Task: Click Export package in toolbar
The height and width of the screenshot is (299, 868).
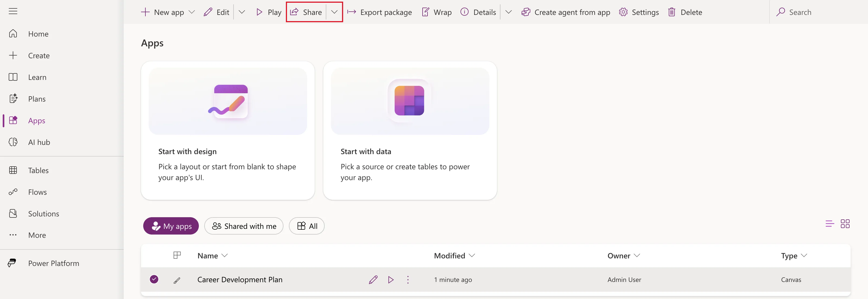Action: tap(379, 12)
